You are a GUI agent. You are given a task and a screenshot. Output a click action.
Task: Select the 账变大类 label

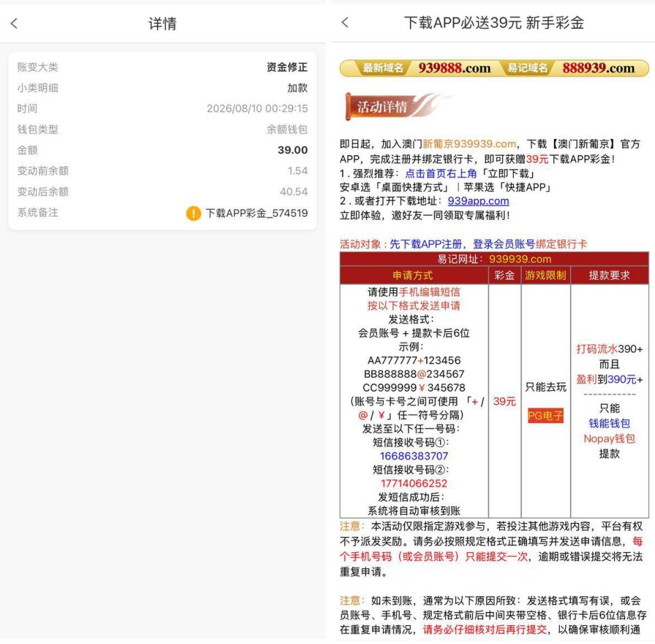click(x=38, y=67)
